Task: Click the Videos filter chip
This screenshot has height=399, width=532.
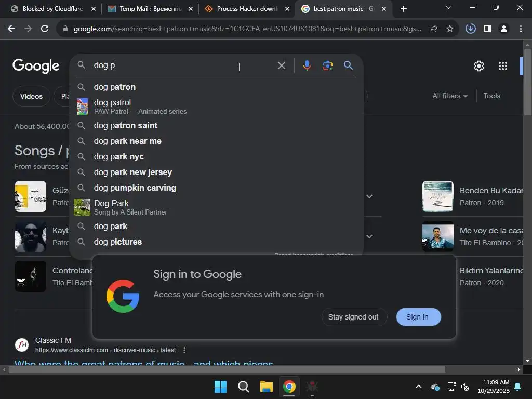Action: (32, 96)
